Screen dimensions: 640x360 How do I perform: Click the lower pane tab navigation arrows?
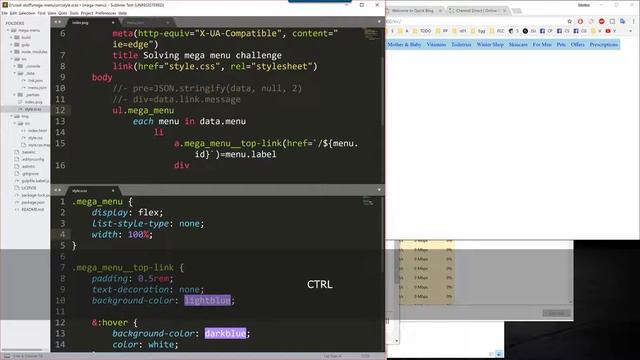click(58, 190)
